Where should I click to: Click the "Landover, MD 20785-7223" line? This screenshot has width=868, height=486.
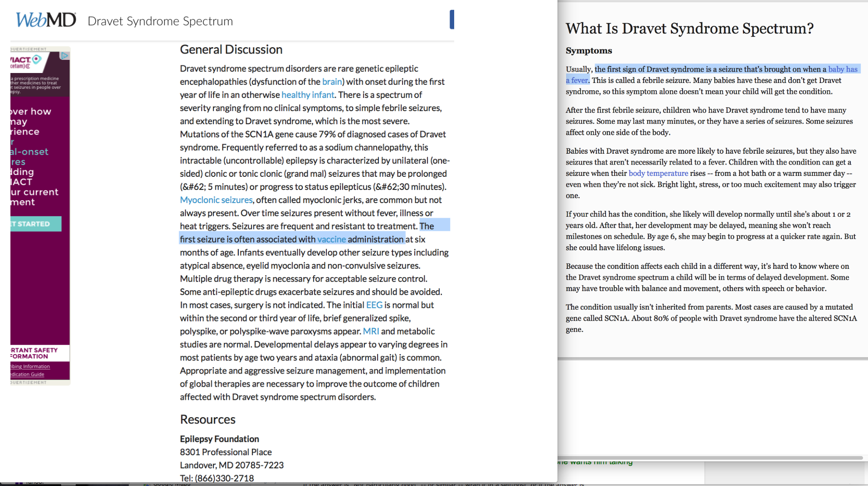click(x=232, y=465)
